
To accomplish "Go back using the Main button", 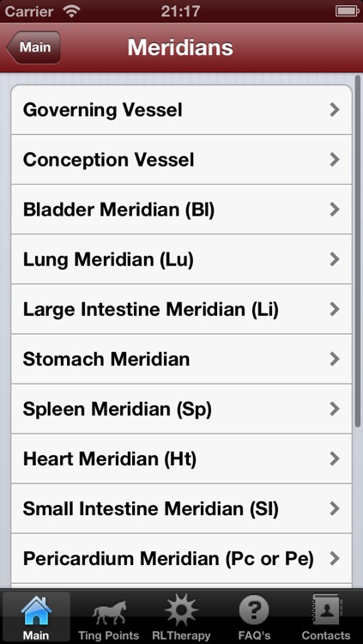I will pyautogui.click(x=33, y=47).
